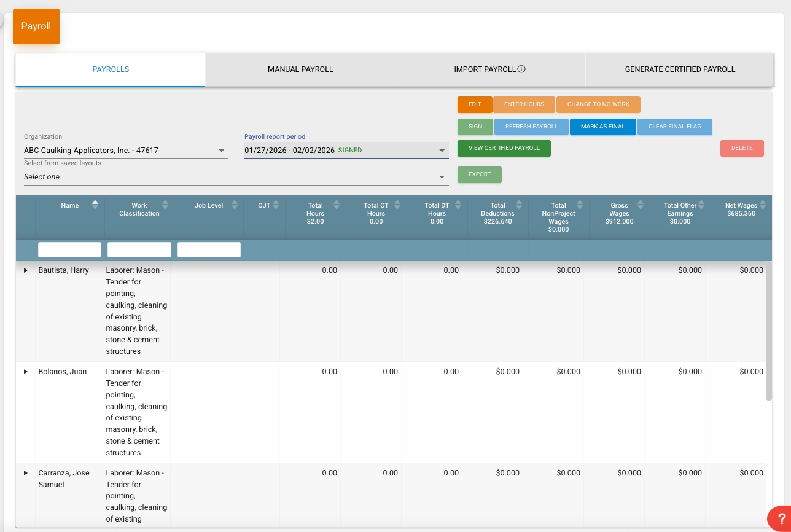This screenshot has height=532, width=791.
Task: Expand the Carranza, Jose Samuel row
Action: (26, 473)
